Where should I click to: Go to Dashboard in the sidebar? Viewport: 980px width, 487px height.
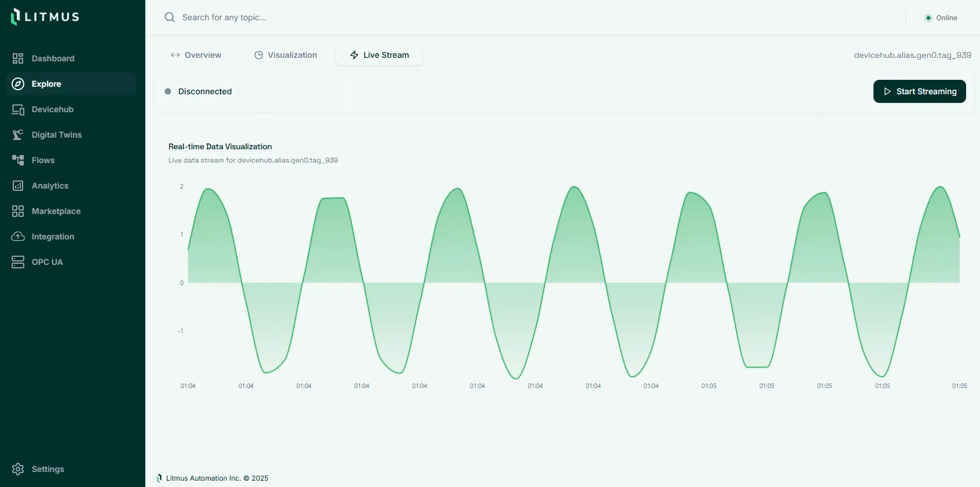[71, 58]
